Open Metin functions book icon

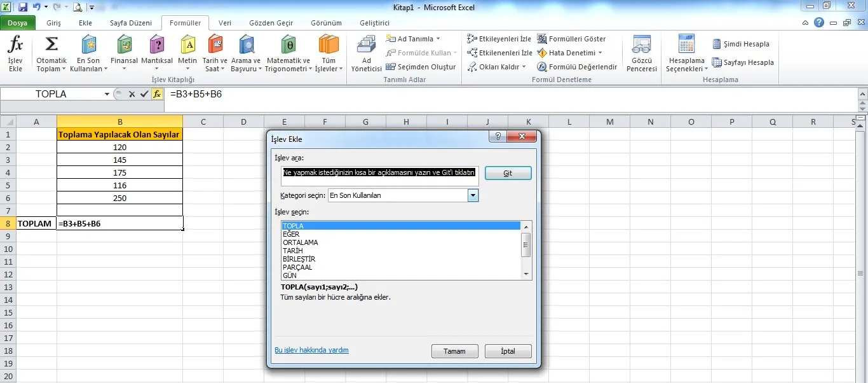187,46
